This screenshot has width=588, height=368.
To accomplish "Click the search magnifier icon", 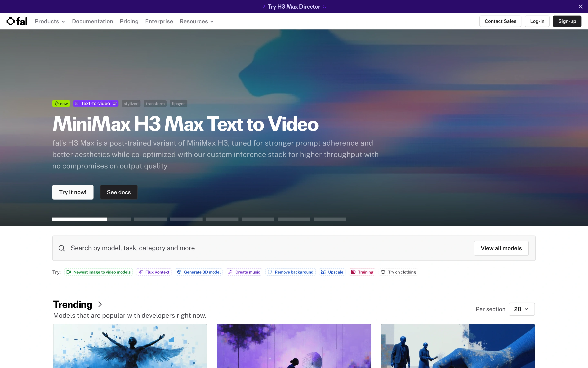I will tap(62, 248).
